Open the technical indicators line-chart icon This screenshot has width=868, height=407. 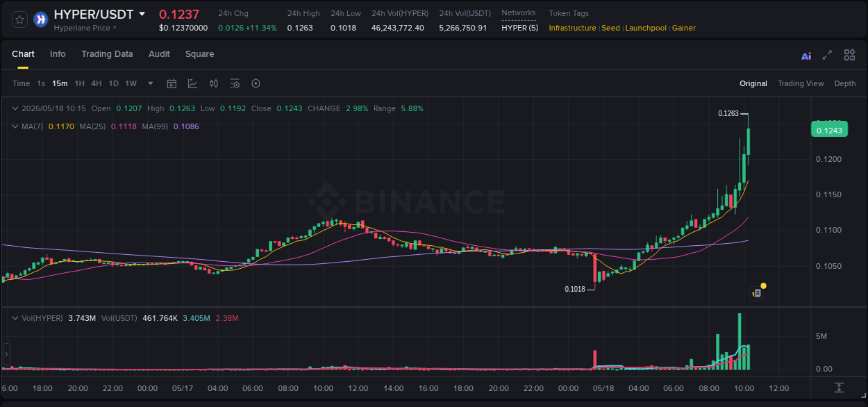[x=192, y=83]
